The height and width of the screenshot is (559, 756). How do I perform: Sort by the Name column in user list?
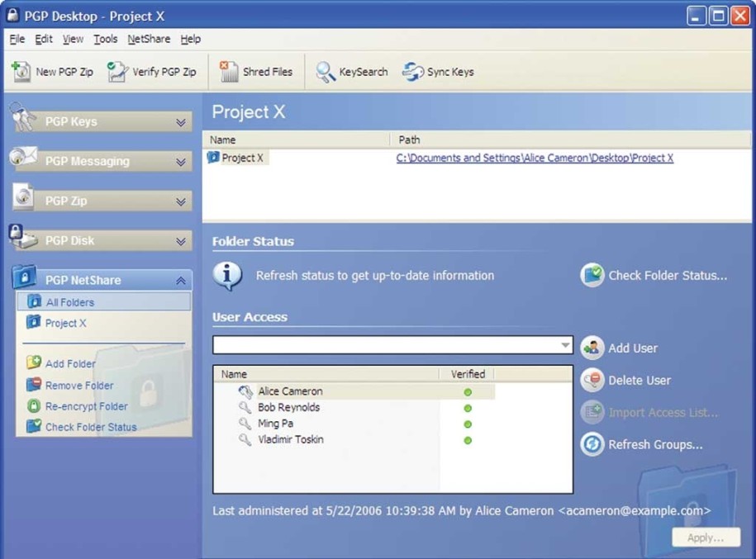[x=326, y=374]
